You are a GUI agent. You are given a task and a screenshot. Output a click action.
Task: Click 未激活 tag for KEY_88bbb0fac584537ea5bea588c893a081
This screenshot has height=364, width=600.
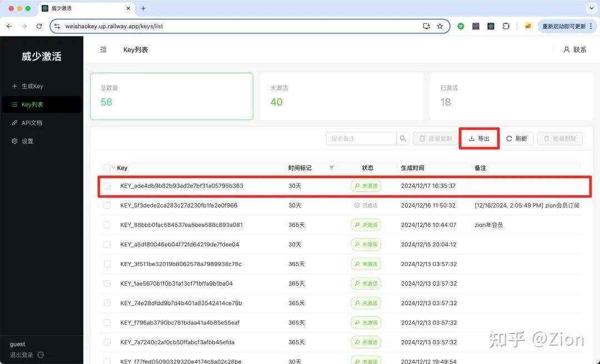coord(366,225)
